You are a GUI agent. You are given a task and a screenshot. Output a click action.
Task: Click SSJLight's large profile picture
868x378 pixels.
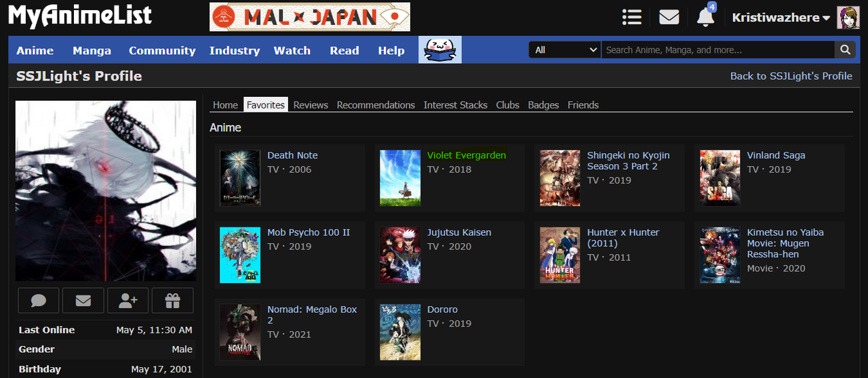106,191
